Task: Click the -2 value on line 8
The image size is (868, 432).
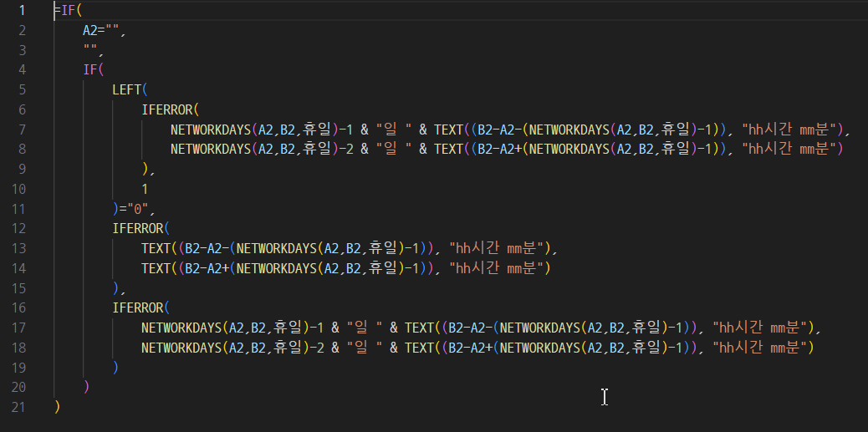Action: coord(345,150)
